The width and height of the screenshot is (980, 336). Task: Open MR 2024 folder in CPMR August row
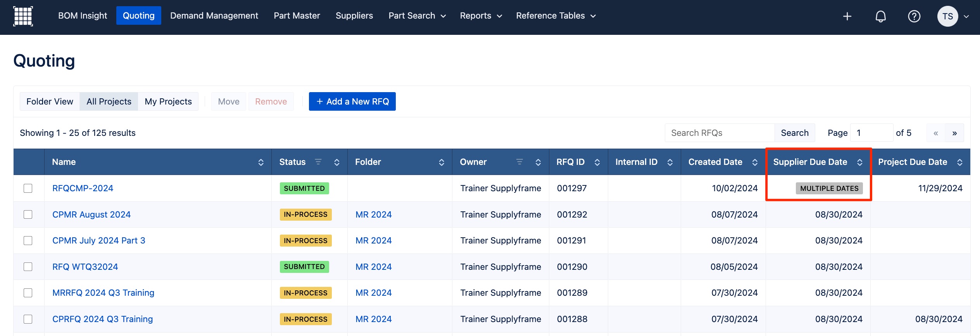coord(374,214)
